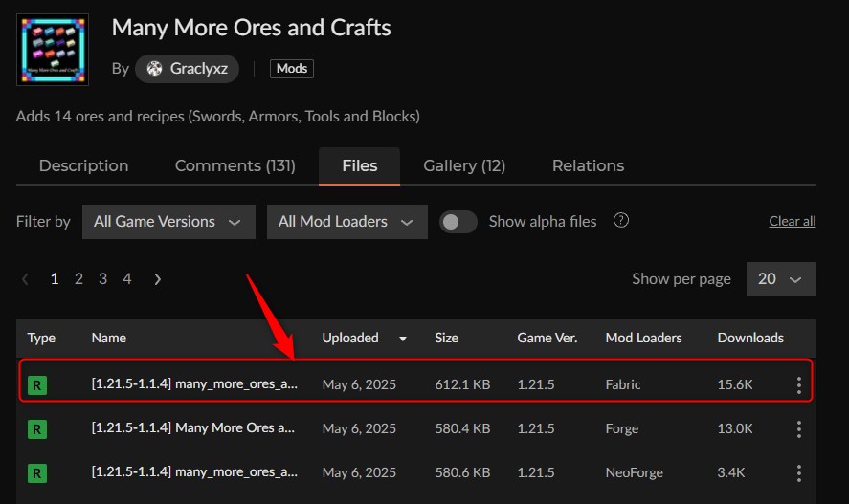Click the Name column header
This screenshot has width=849, height=504.
tap(109, 338)
